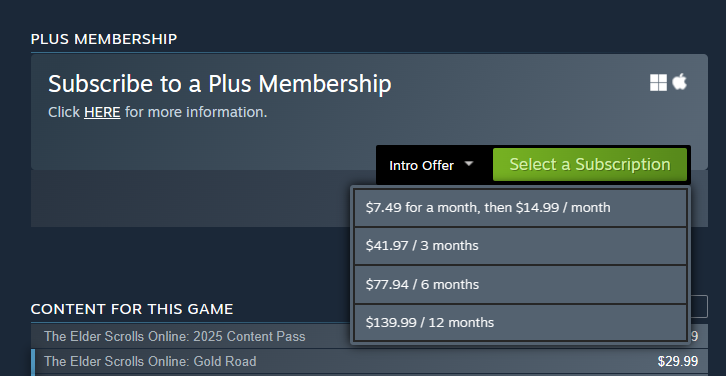The height and width of the screenshot is (376, 726).
Task: Click the PLUS MEMBERSHIP section header
Action: click(104, 39)
